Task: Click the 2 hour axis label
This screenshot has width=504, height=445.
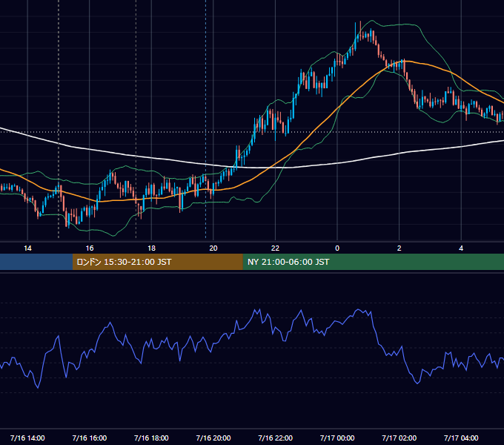Action: (x=399, y=248)
